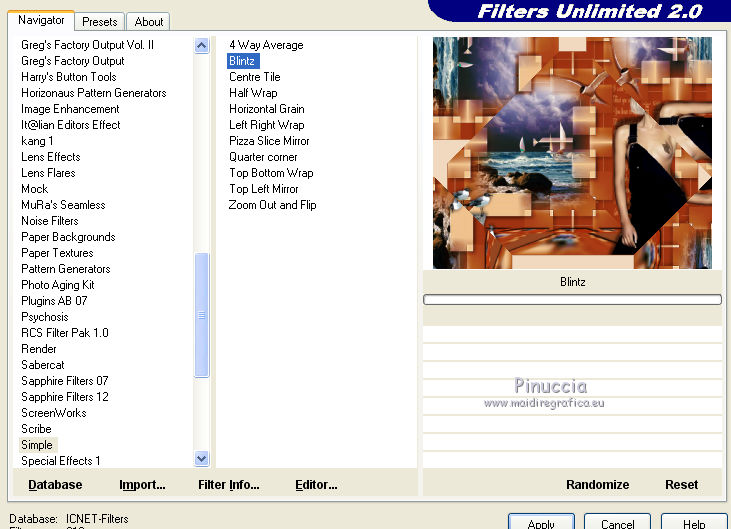731x529 pixels.
Task: Choose the Zoom Out and Flip filter
Action: 272,205
